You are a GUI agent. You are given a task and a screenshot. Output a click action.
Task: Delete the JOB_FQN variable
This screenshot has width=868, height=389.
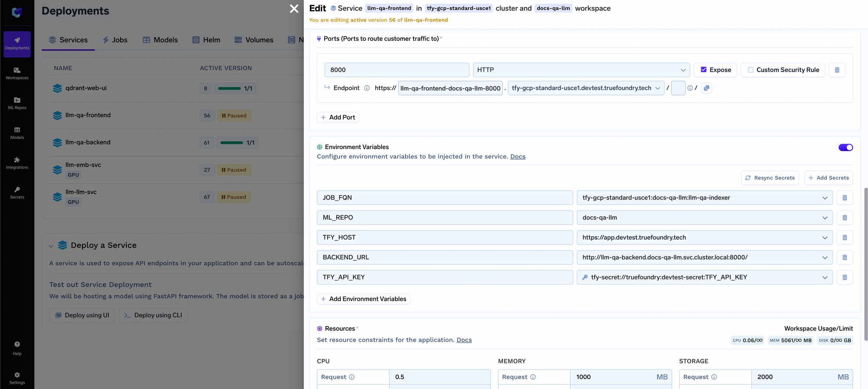[845, 198]
